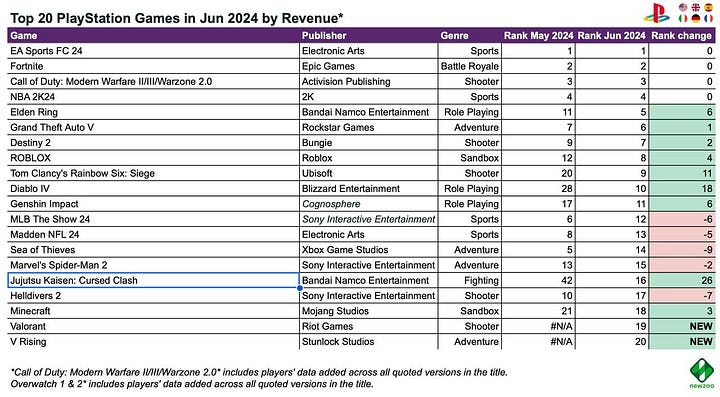Select Valorant's #N/A May rank cell

(x=538, y=326)
